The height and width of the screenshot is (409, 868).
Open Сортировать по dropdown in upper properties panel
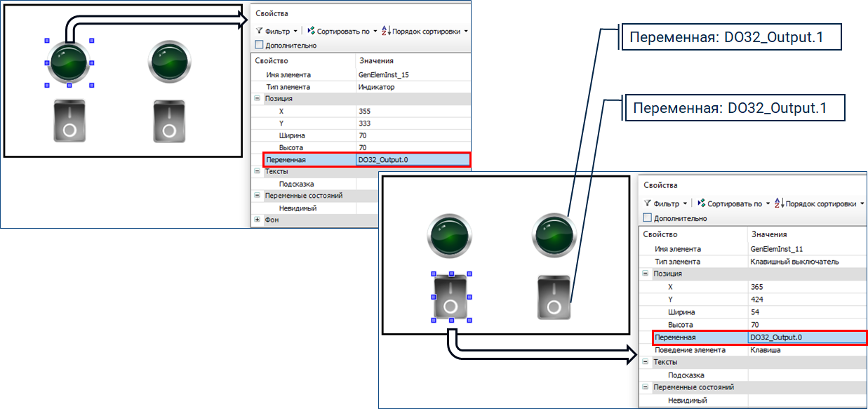click(375, 32)
